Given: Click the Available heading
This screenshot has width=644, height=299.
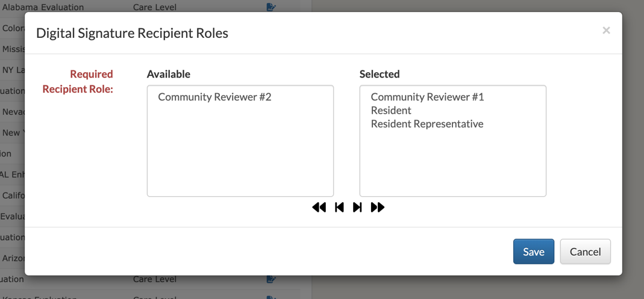Looking at the screenshot, I should 169,74.
